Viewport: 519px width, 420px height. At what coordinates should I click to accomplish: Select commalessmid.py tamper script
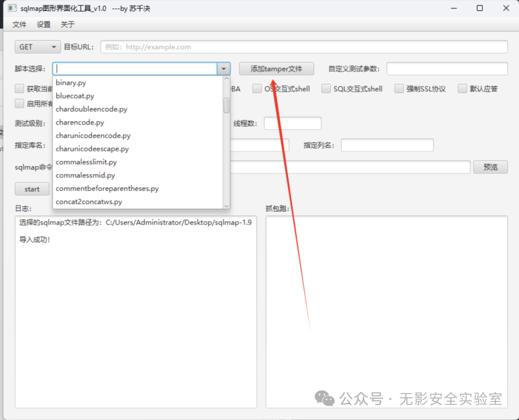click(138, 175)
